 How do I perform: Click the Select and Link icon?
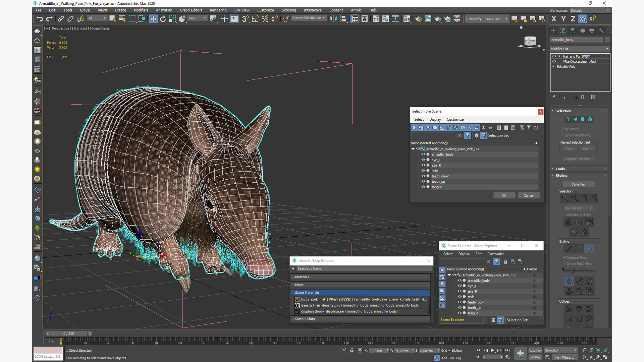pyautogui.click(x=61, y=19)
